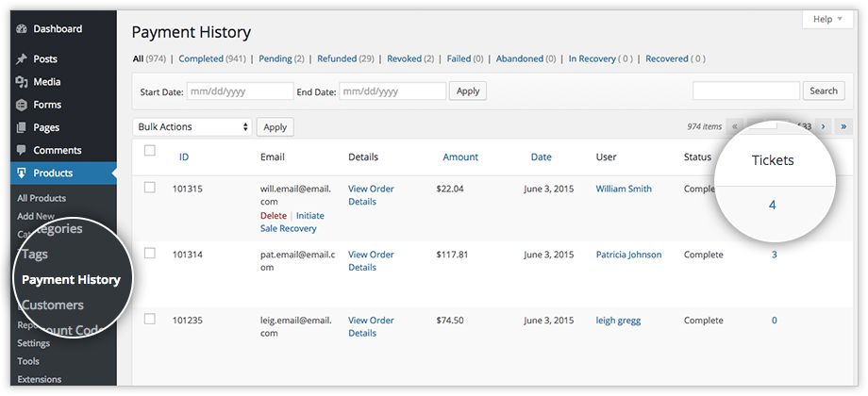Open Products menu item

pos(53,173)
